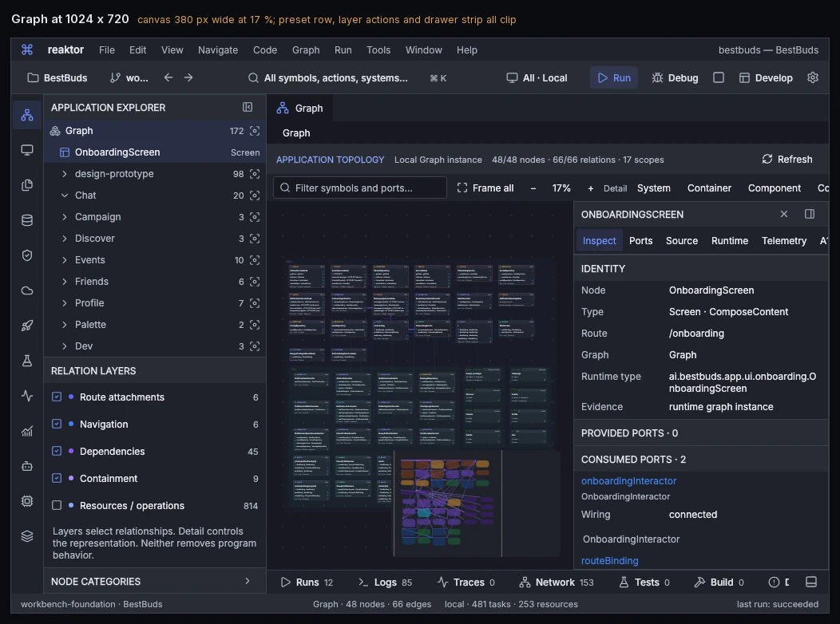
Task: Expand the Events tree node
Action: point(65,260)
